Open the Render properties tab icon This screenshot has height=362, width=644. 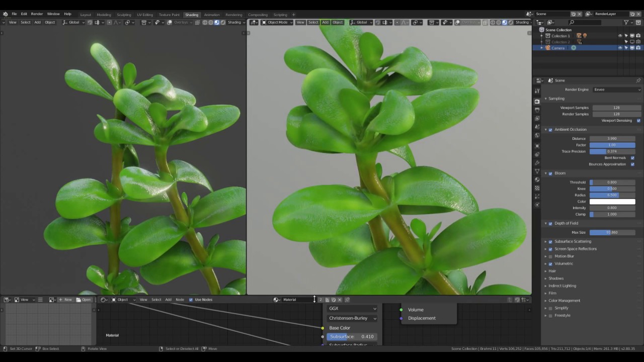pos(537,101)
